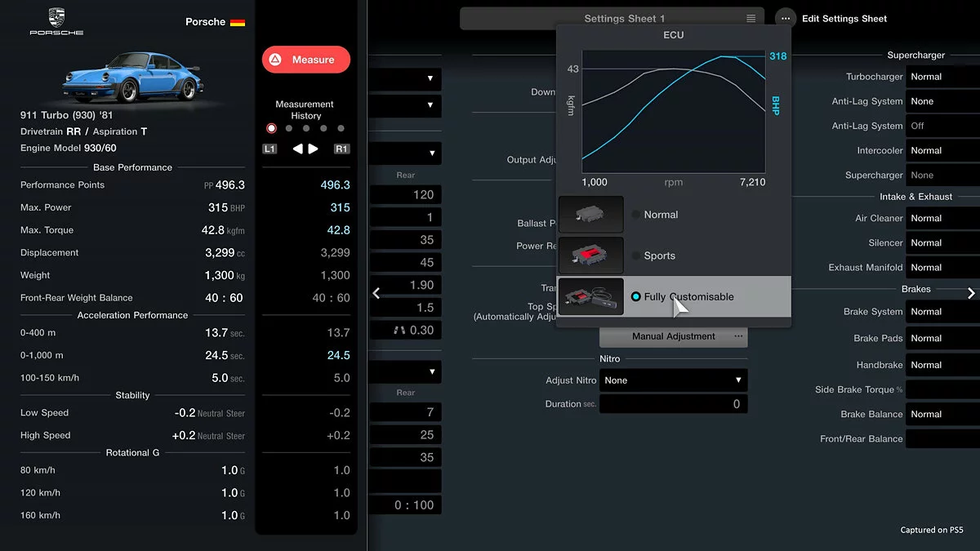The height and width of the screenshot is (551, 980).
Task: Click the previous measurement left arrow
Action: point(298,149)
